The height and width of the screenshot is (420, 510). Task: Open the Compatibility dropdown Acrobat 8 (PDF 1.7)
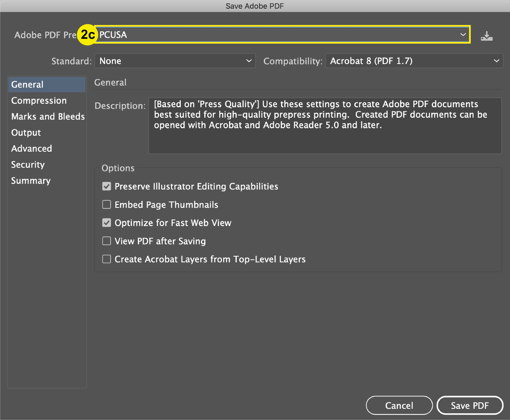pyautogui.click(x=414, y=61)
